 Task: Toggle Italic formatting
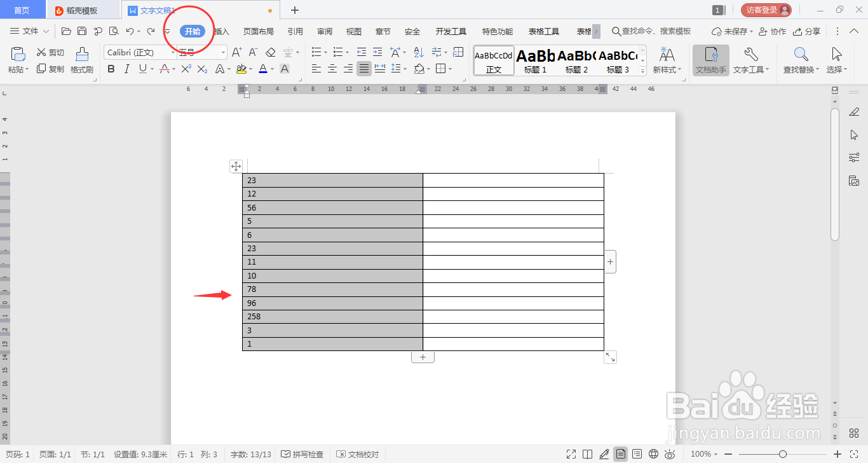click(127, 69)
